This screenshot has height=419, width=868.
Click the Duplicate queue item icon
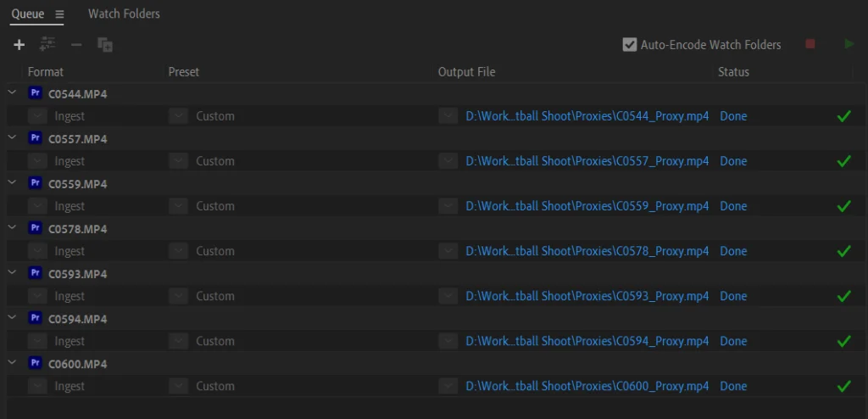[105, 45]
